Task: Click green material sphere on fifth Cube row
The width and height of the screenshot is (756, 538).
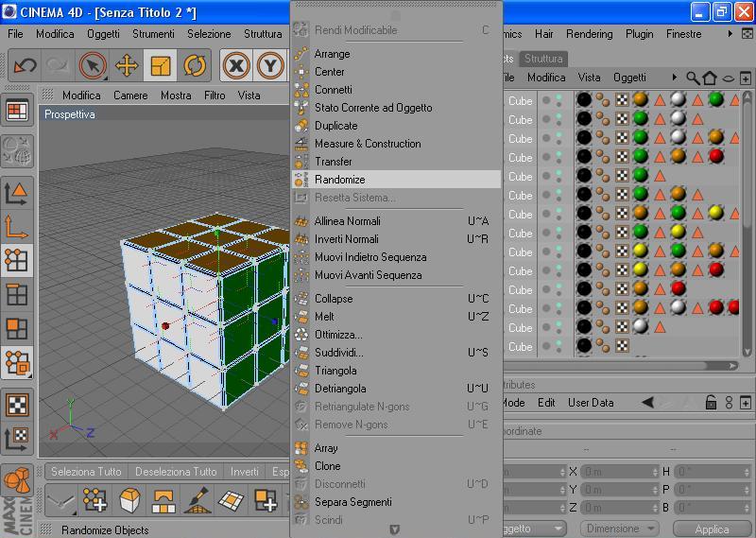Action: (641, 175)
